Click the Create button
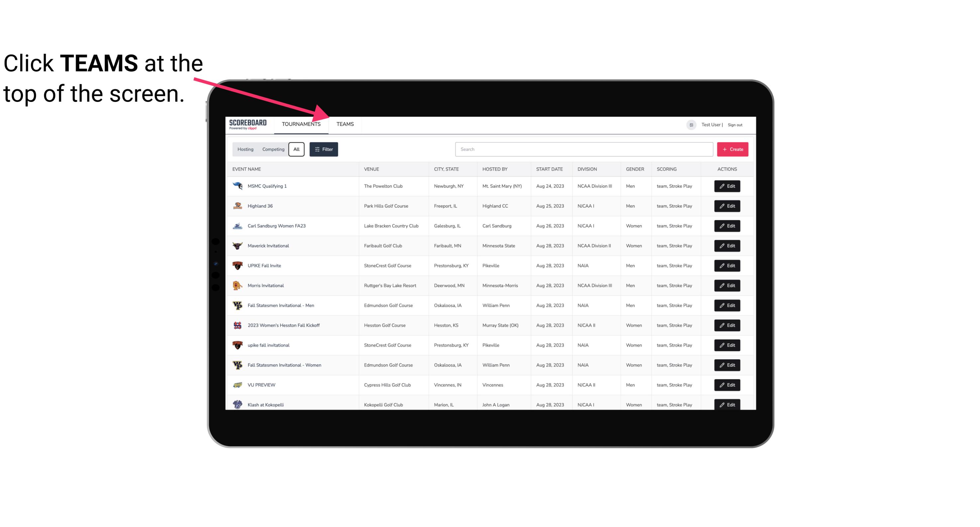Image resolution: width=980 pixels, height=527 pixels. (733, 149)
